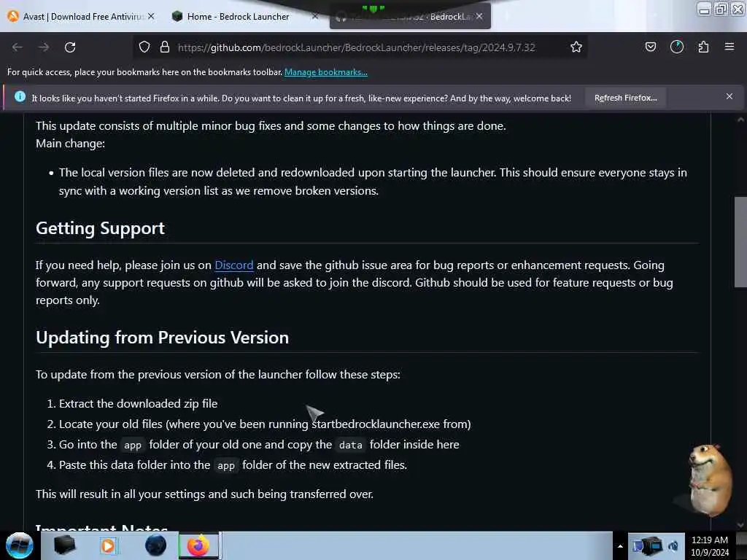747x560 pixels.
Task: Close the Avast tab
Action: 151,16
